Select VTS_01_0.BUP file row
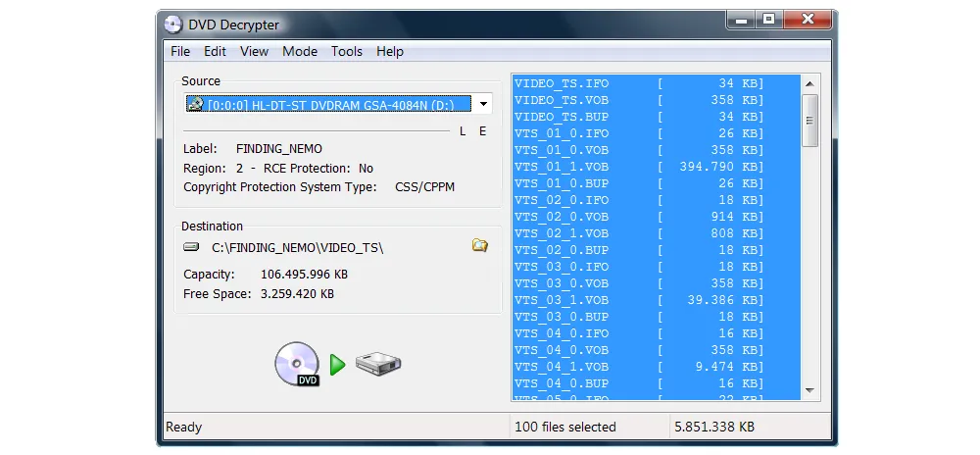The height and width of the screenshot is (455, 980). [657, 183]
